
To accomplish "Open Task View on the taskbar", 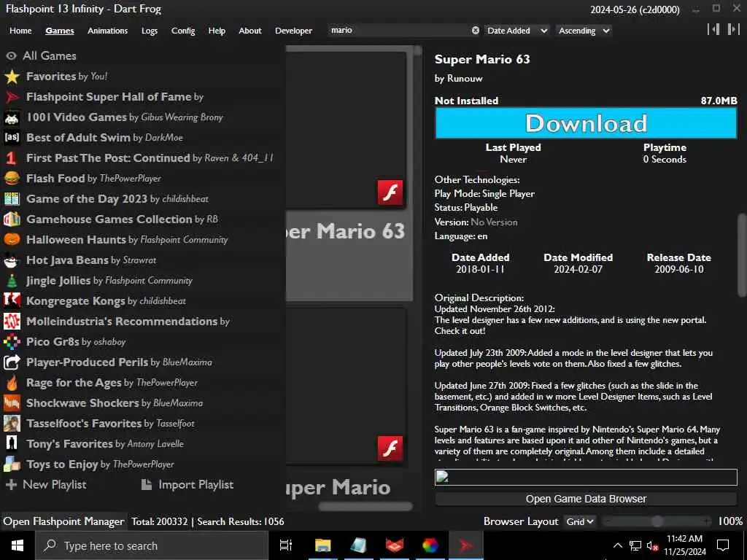I will click(x=286, y=545).
